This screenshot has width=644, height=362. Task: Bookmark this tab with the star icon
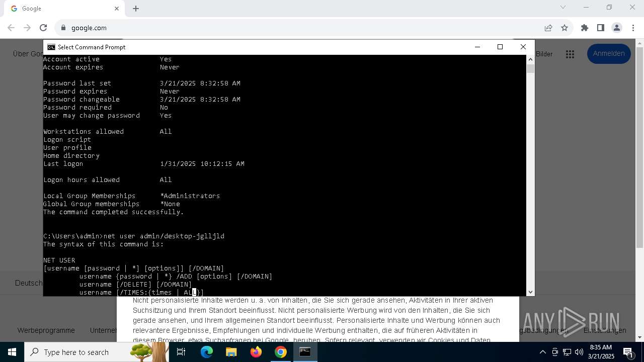tap(565, 28)
